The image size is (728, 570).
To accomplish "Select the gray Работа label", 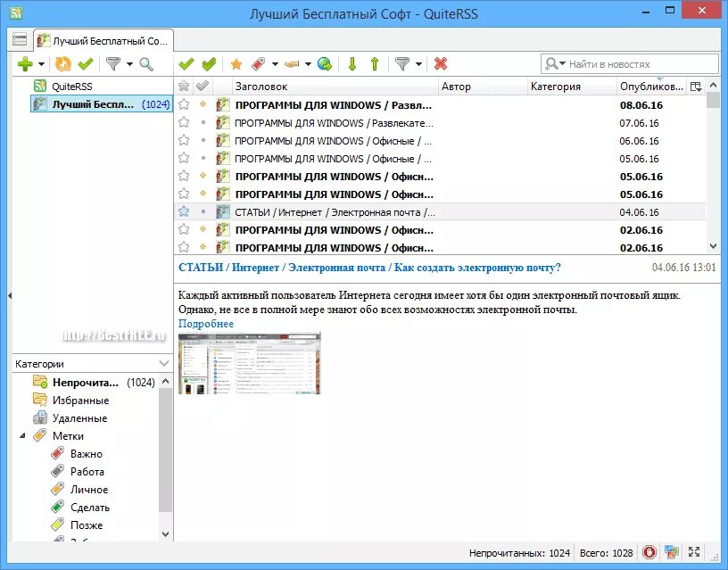I will [x=78, y=472].
